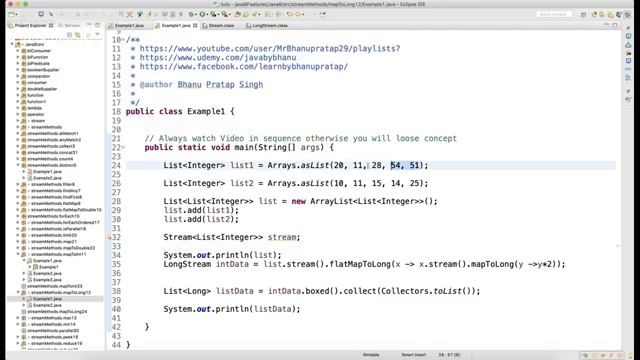
Task: Open the Project Explorer view menu arrow
Action: [x=97, y=35]
